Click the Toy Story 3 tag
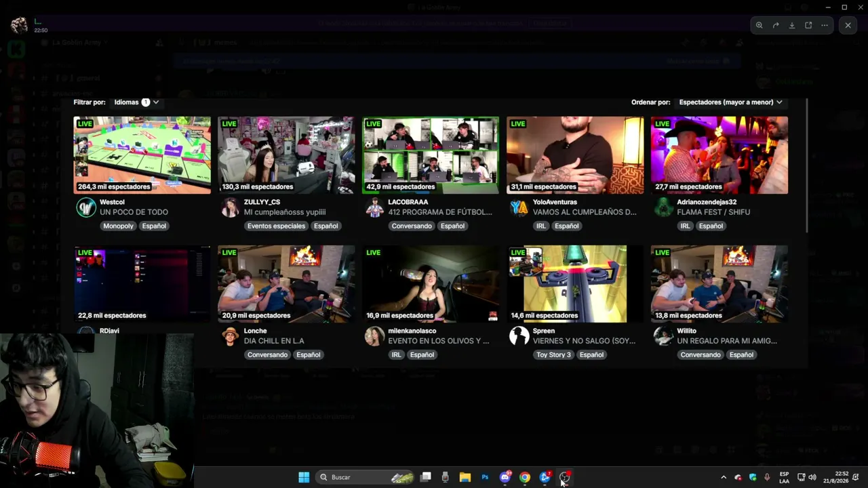 click(x=553, y=354)
